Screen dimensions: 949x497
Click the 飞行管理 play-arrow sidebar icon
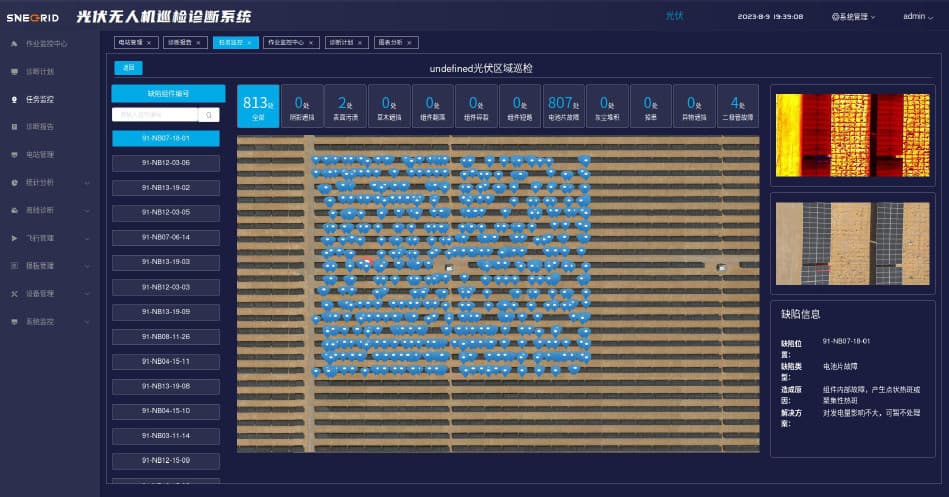14,238
